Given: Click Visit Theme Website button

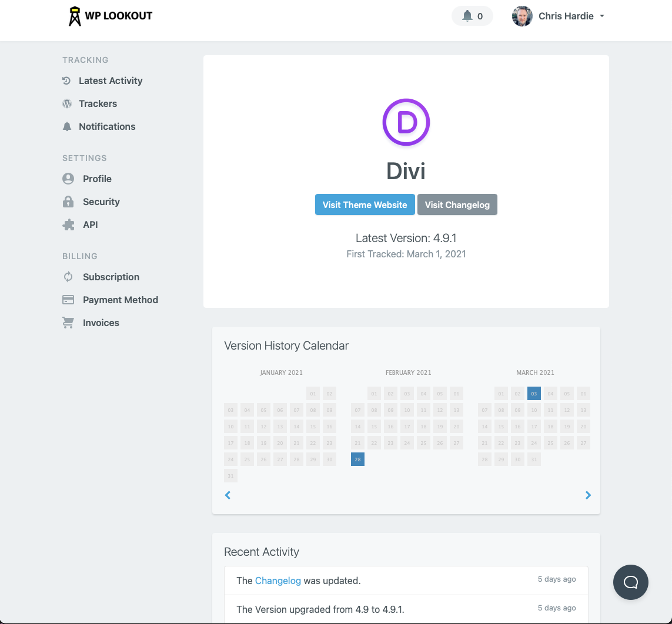Looking at the screenshot, I should pos(365,204).
